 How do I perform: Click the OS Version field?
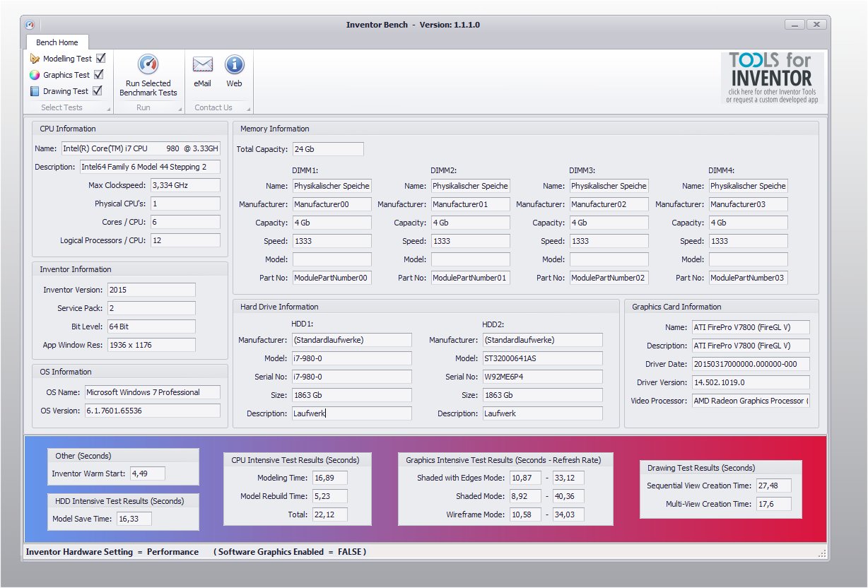click(x=152, y=411)
